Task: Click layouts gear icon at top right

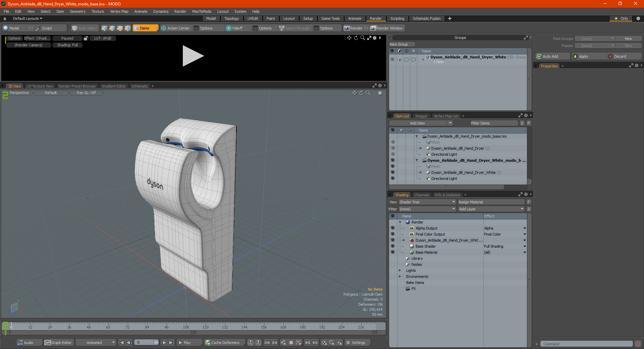Action: (x=638, y=18)
